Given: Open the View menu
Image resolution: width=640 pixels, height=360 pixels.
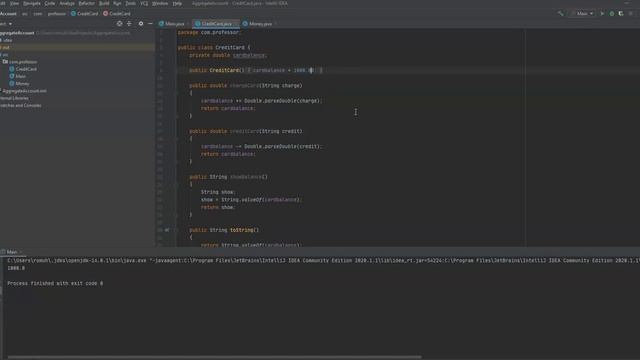Looking at the screenshot, I should pyautogui.click(x=14, y=3).
